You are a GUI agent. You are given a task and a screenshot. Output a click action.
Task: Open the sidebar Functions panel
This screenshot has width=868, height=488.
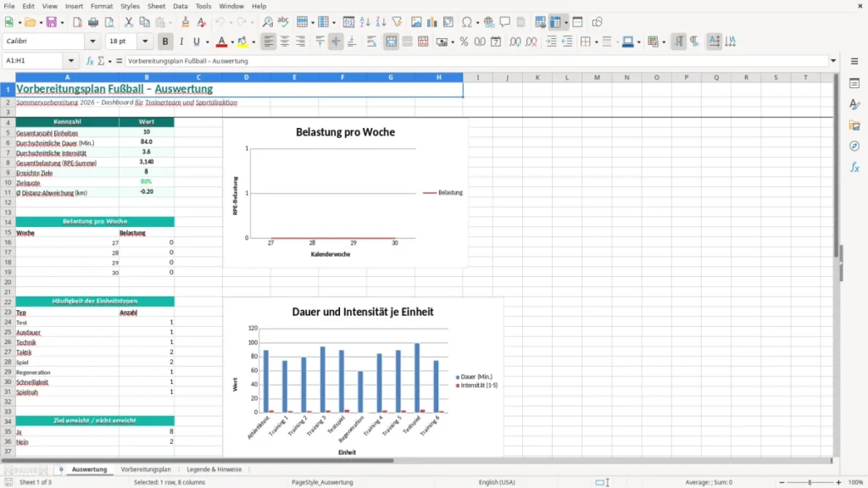854,167
